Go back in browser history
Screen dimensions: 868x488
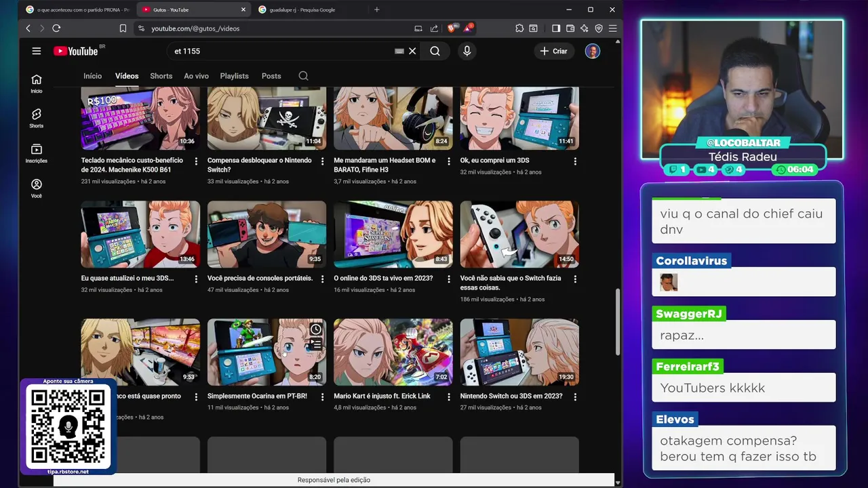28,28
